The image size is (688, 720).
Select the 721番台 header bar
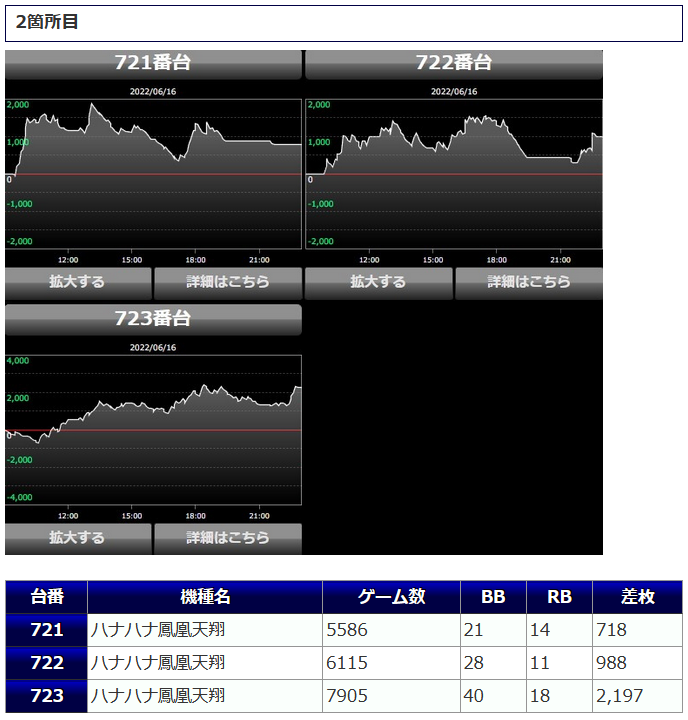pos(153,64)
